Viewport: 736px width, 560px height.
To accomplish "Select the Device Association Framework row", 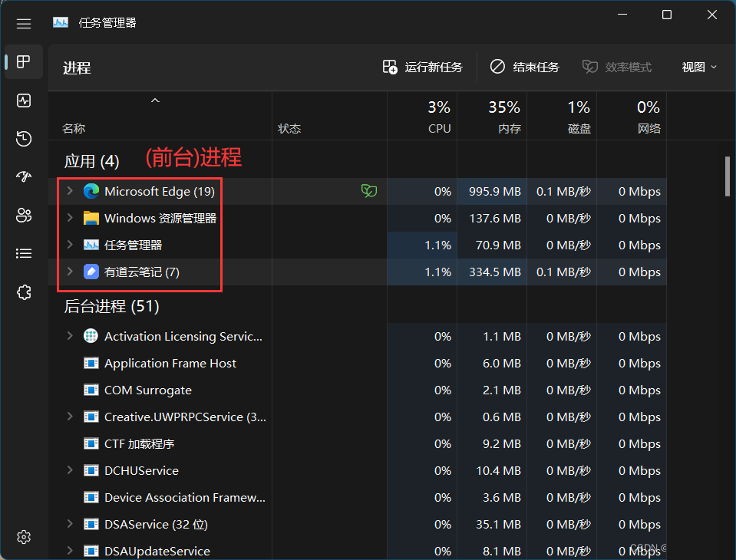I will 357,497.
